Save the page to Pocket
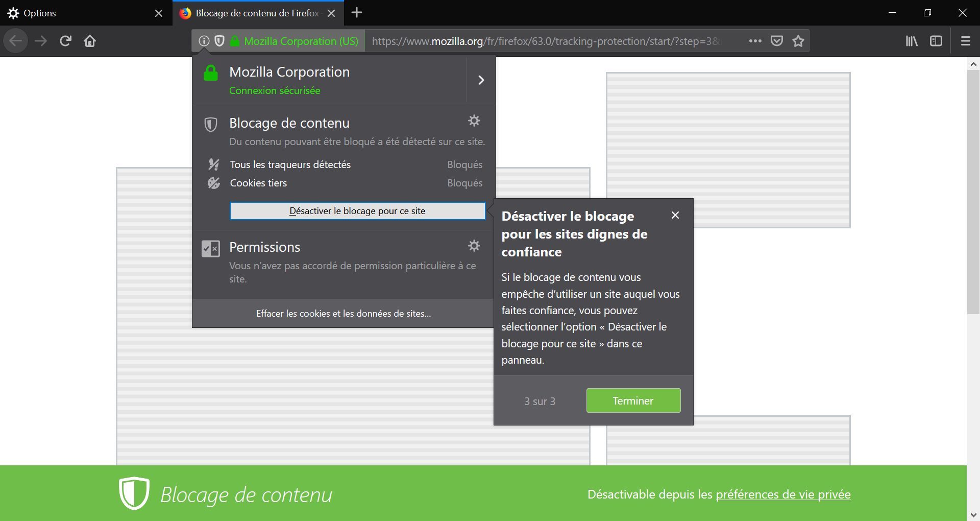The width and height of the screenshot is (980, 521). tap(776, 41)
